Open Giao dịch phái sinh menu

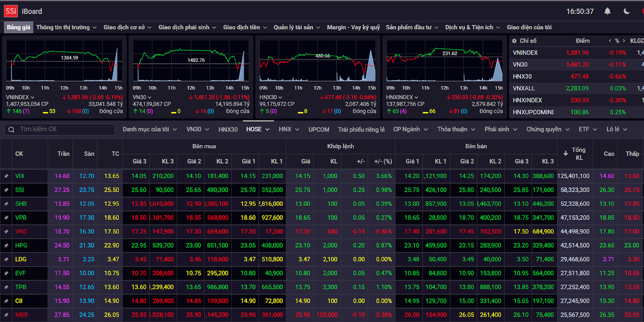[187, 27]
